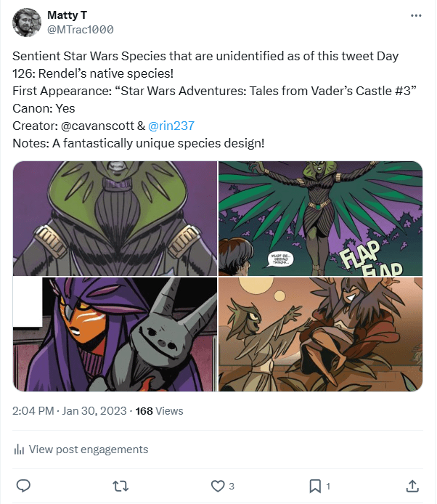Open the @rin237 mention link

(x=171, y=125)
